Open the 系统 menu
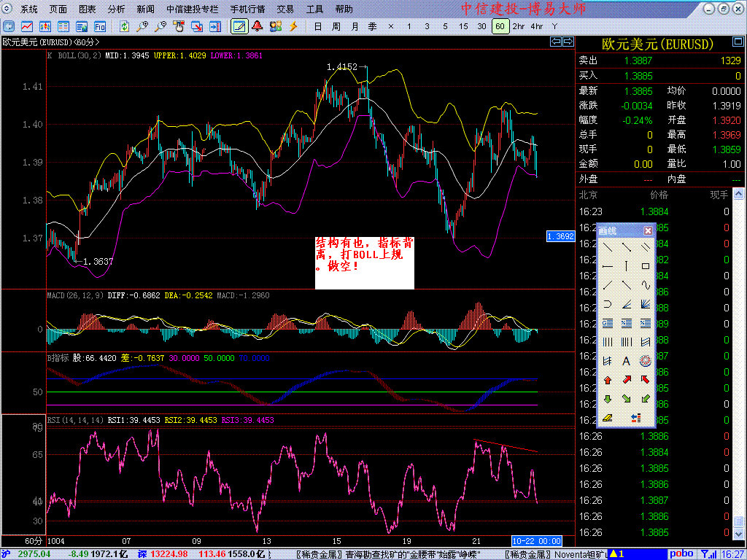 tap(28, 9)
